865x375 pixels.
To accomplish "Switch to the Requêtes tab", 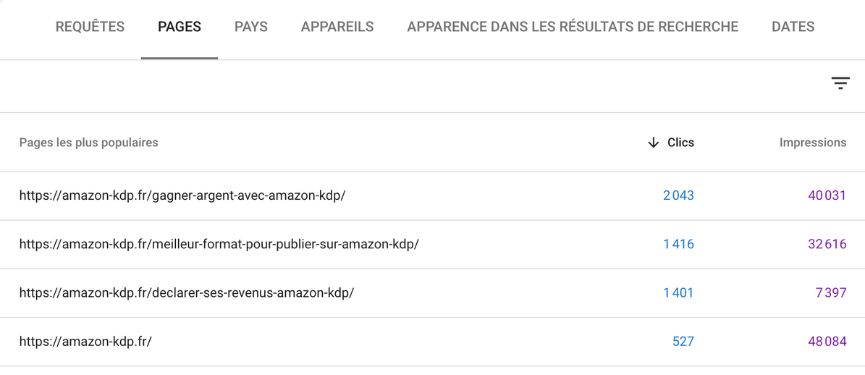I will [x=90, y=26].
